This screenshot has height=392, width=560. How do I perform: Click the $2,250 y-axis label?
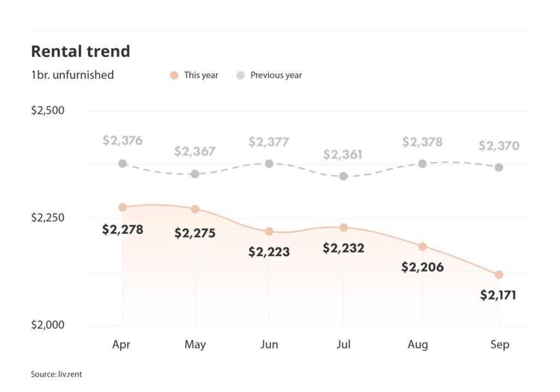click(x=48, y=218)
